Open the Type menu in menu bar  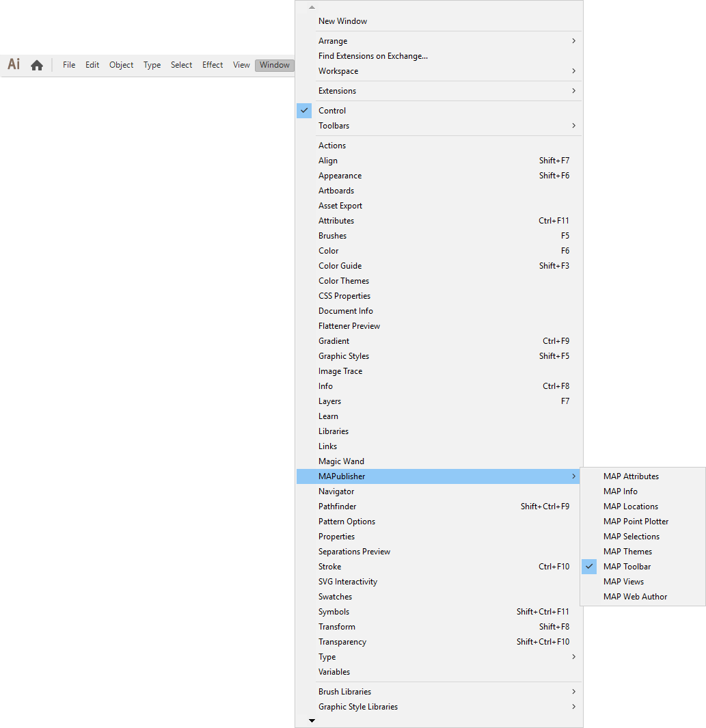point(152,65)
